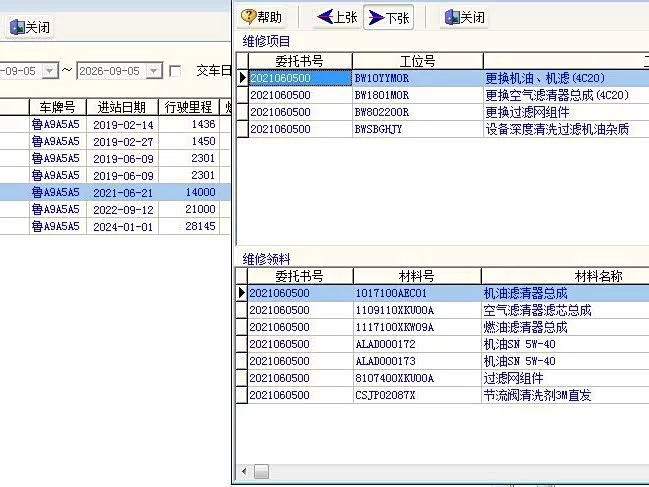649x487 pixels.
Task: Toggle the checkbox beside 交车日 label
Action: click(x=175, y=71)
